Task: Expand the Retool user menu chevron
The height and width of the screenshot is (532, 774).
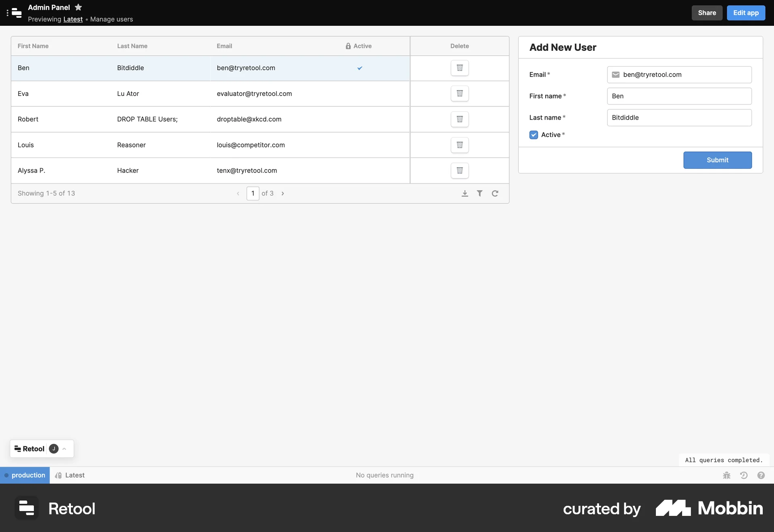Action: [x=64, y=449]
